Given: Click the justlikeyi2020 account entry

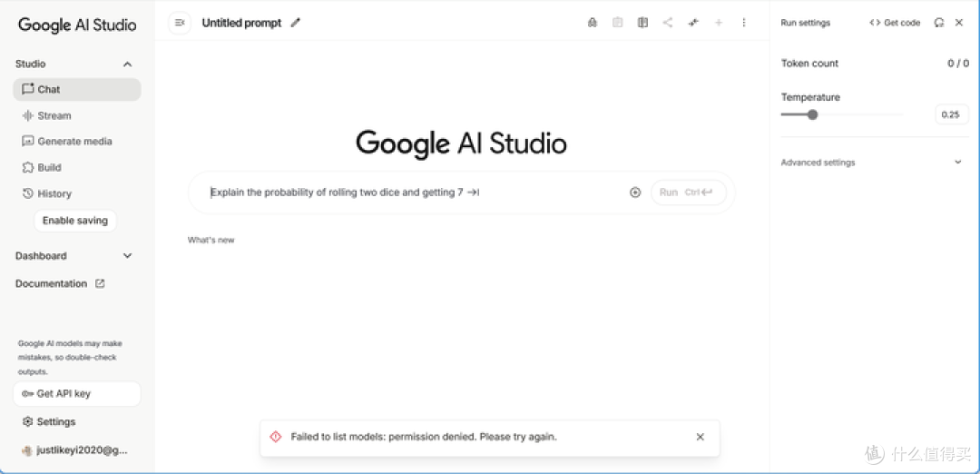Looking at the screenshot, I should tap(77, 450).
